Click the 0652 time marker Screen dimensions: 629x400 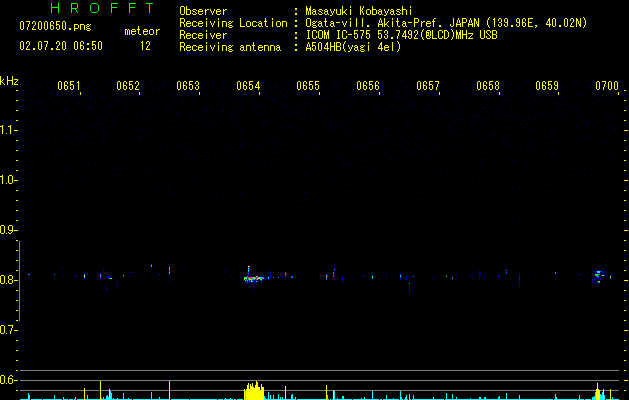(x=128, y=86)
